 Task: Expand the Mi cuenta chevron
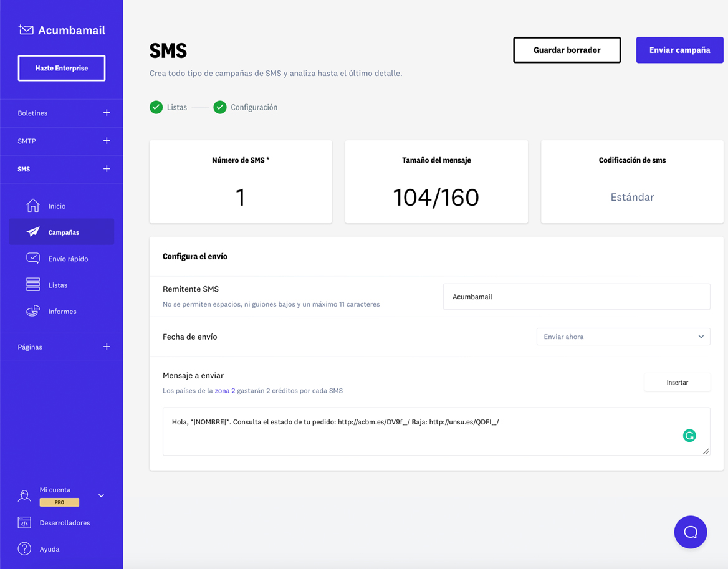click(101, 495)
